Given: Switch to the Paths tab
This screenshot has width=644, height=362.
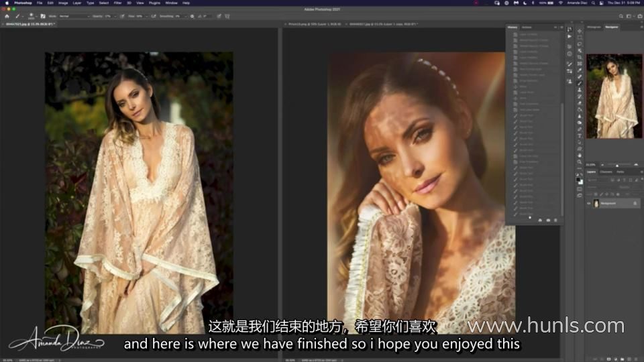Looking at the screenshot, I should tap(620, 172).
